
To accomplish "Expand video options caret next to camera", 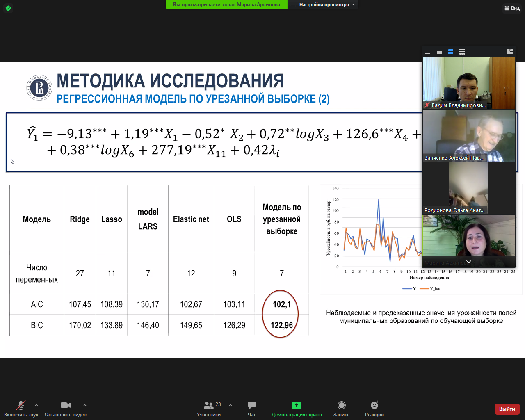I will 85,405.
